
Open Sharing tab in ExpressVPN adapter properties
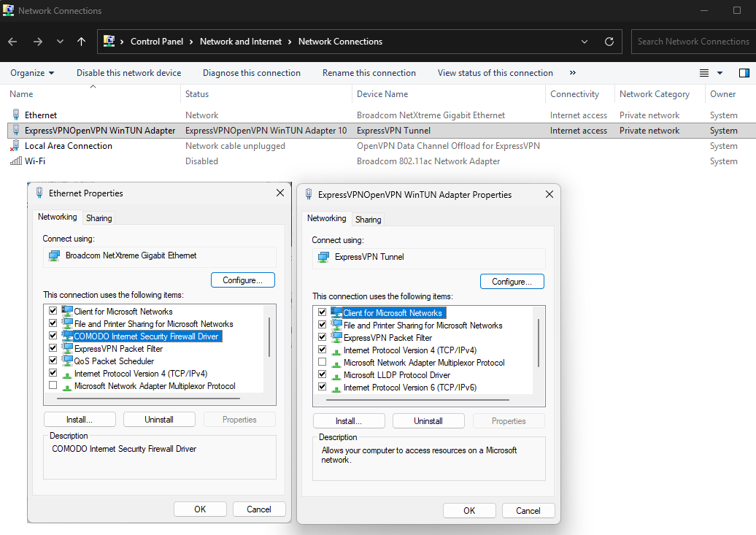tap(369, 220)
